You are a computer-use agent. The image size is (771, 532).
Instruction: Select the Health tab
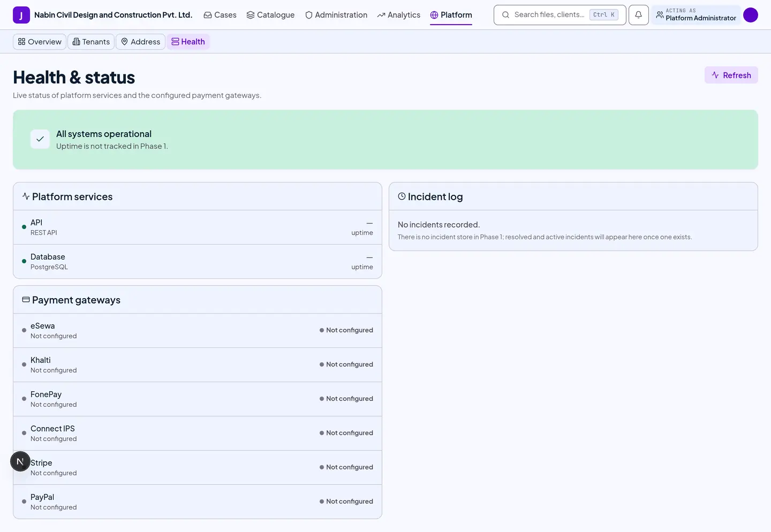pos(188,42)
